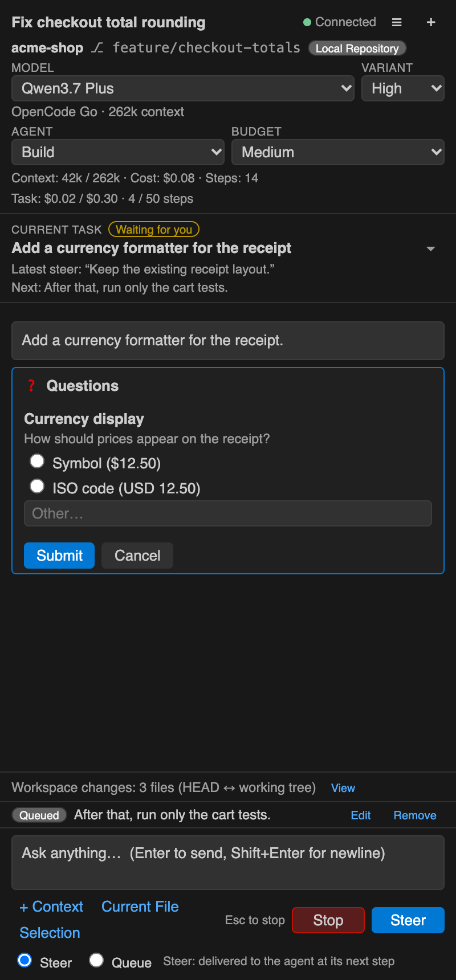Open the Agent dropdown set to Build
This screenshot has width=456, height=980.
(118, 152)
